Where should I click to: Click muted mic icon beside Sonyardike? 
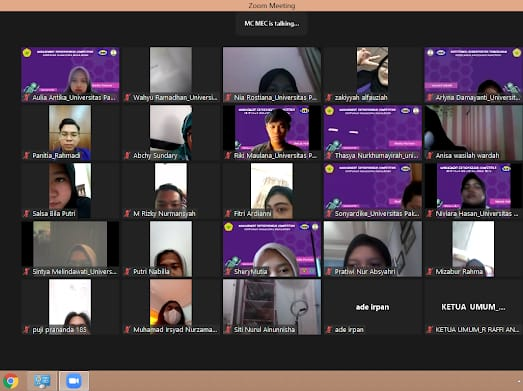tap(329, 214)
